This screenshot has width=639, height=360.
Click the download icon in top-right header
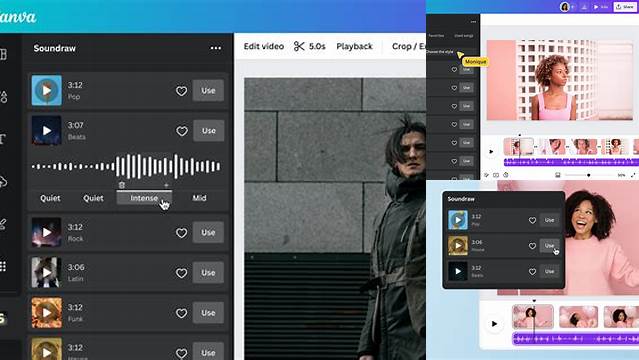(584, 7)
